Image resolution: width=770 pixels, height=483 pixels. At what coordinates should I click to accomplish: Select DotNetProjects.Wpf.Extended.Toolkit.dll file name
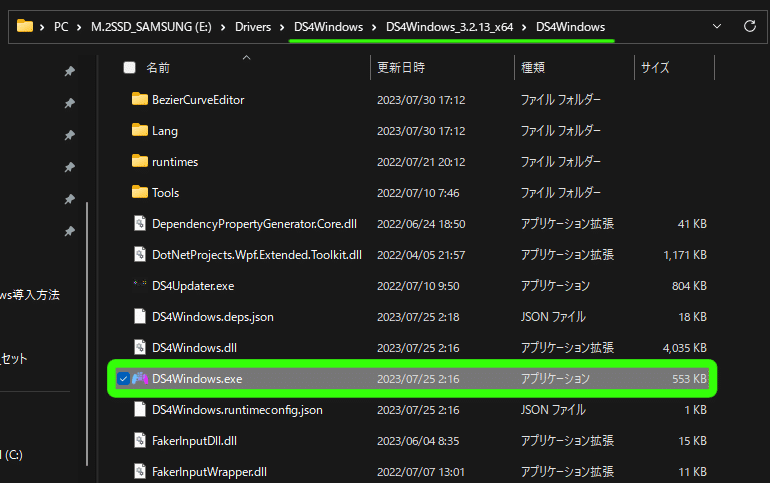click(x=257, y=255)
